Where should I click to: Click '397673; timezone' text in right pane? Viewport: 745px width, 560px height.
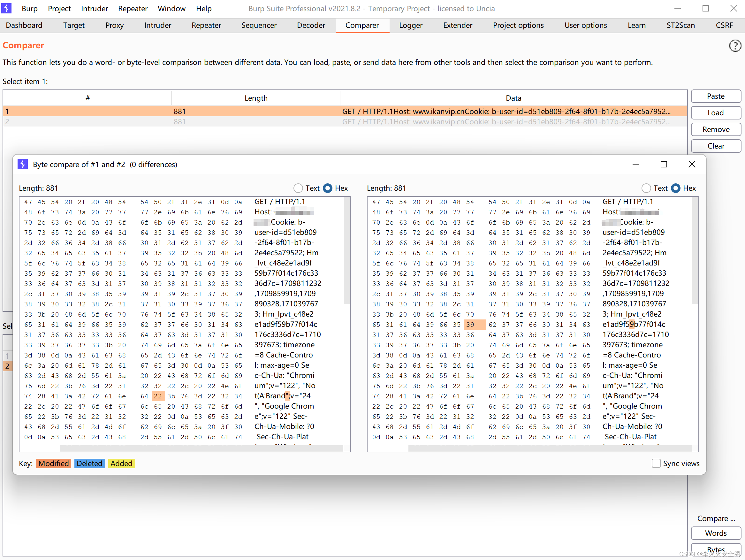click(633, 345)
